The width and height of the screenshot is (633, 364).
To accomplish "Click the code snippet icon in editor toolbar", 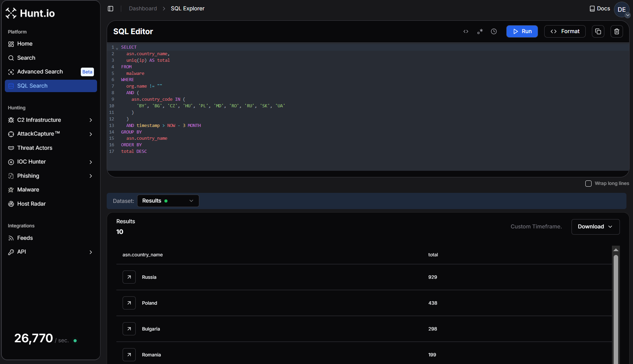I will click(x=466, y=31).
